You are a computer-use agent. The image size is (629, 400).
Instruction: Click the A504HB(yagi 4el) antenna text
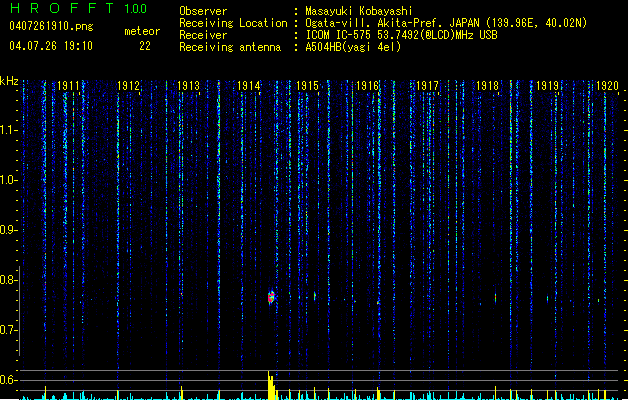(x=353, y=47)
